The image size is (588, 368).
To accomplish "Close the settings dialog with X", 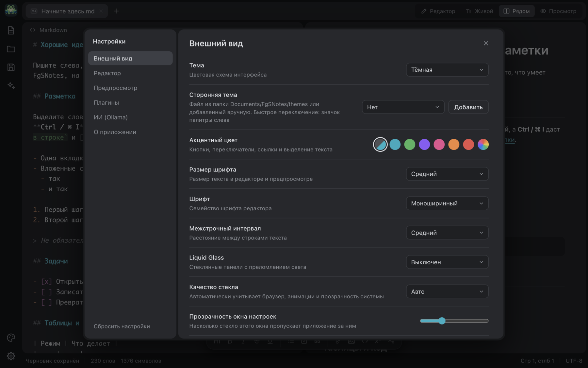I will 486,43.
